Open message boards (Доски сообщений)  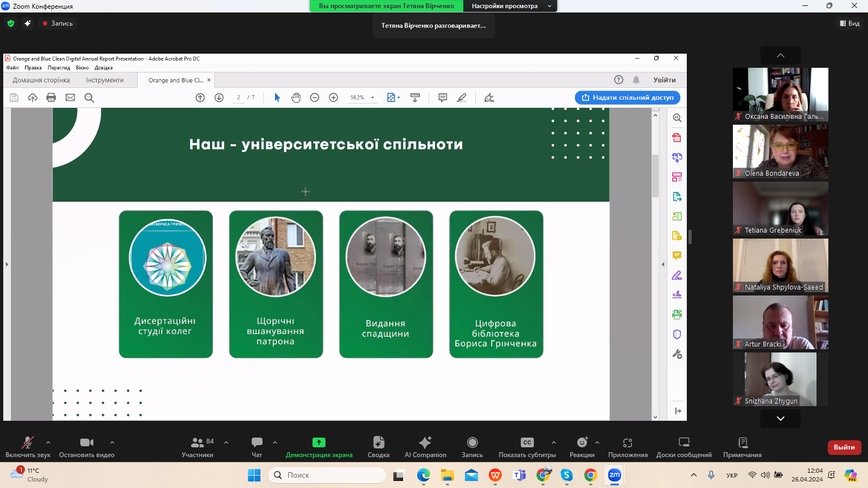(x=684, y=447)
